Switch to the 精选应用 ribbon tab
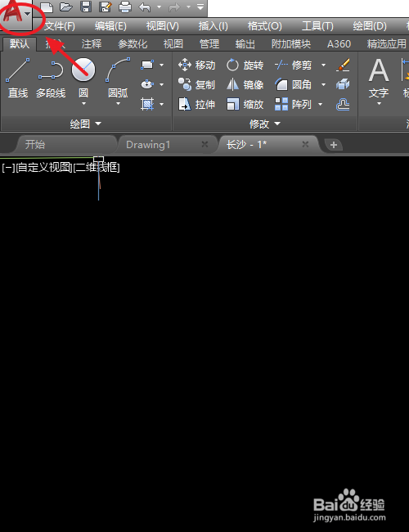Image resolution: width=409 pixels, height=532 pixels. click(x=387, y=43)
